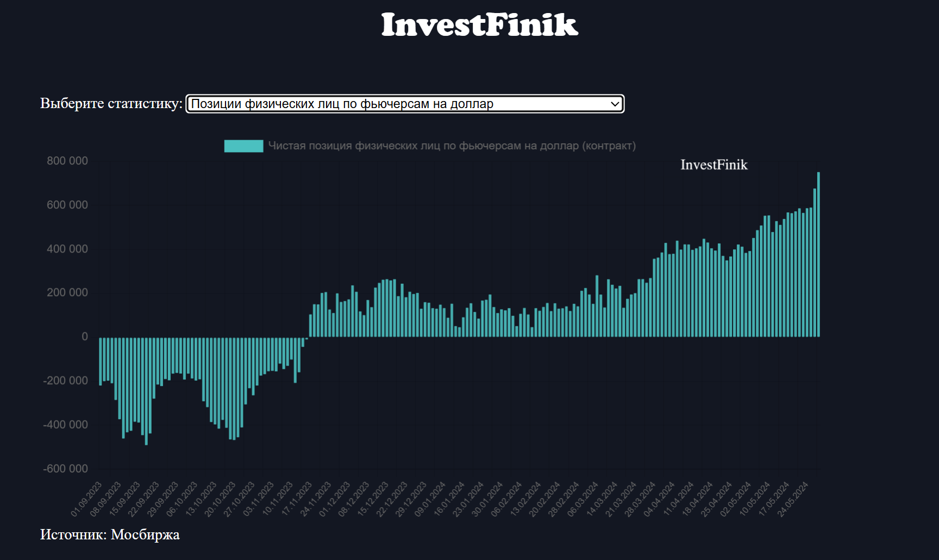Click the 'Источник: Мосбиржа' source text
This screenshot has width=939, height=560.
[110, 534]
